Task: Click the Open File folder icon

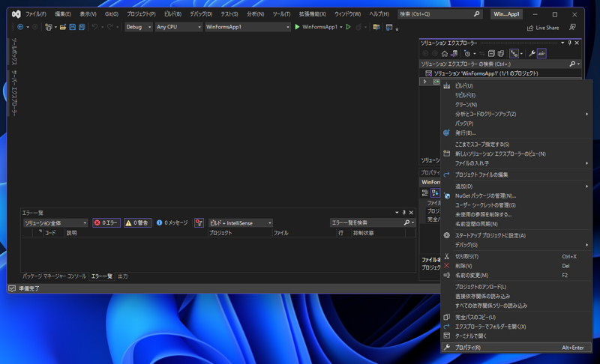Action: pos(63,27)
